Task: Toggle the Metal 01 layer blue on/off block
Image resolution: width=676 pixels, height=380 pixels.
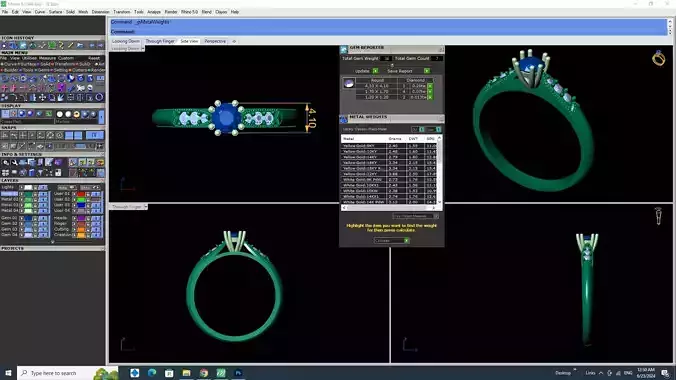Action: (x=43, y=194)
